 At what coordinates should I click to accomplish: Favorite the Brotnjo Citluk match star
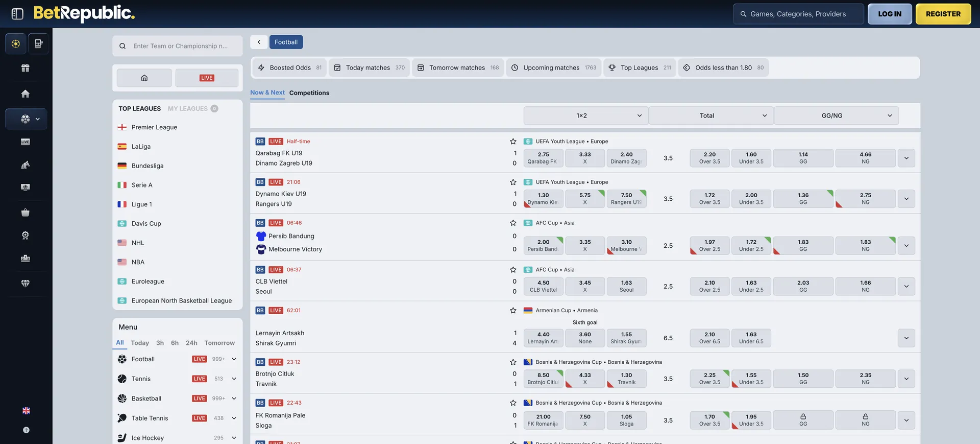[513, 362]
